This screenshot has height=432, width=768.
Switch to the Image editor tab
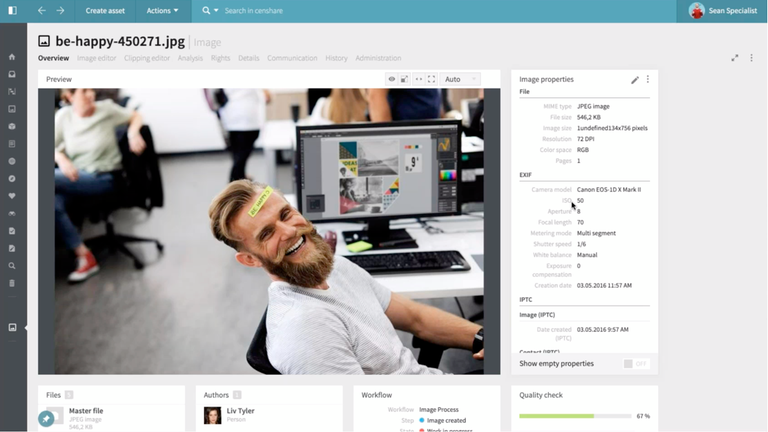[96, 58]
